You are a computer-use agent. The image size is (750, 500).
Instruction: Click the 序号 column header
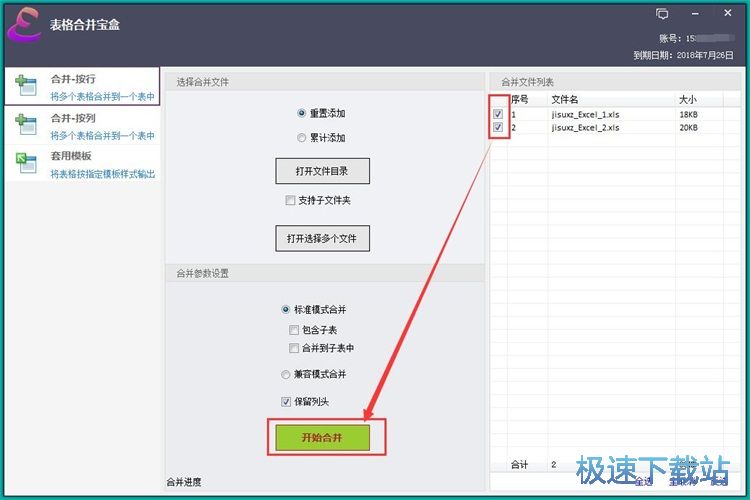(x=519, y=100)
